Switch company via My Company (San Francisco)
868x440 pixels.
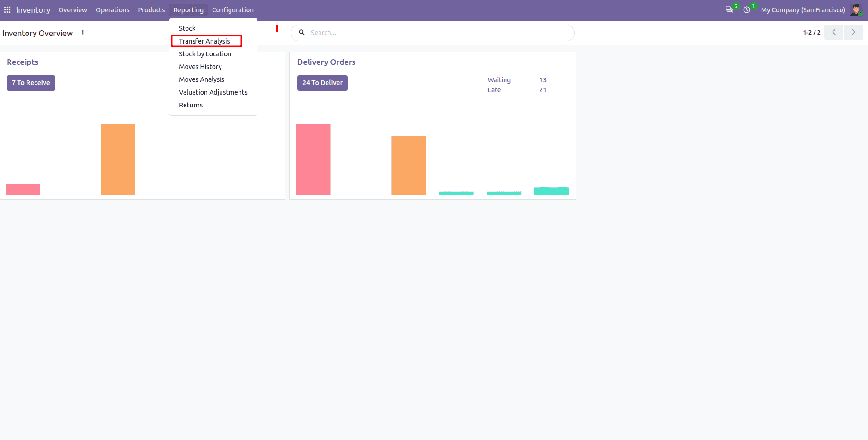coord(803,10)
